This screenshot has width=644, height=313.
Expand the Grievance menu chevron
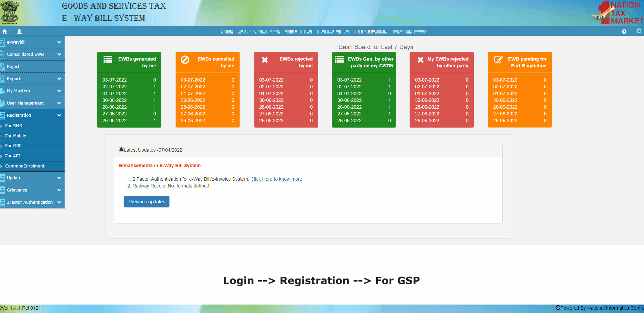click(59, 190)
